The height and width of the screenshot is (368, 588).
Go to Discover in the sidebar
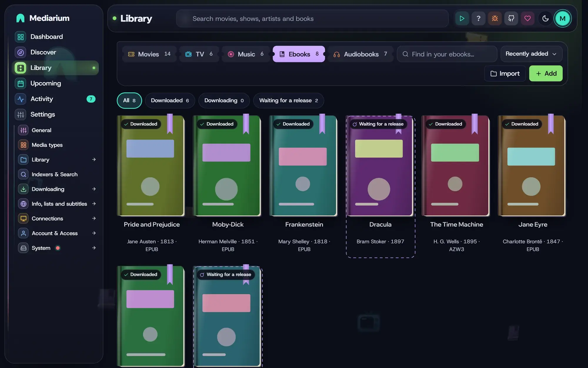click(x=55, y=52)
